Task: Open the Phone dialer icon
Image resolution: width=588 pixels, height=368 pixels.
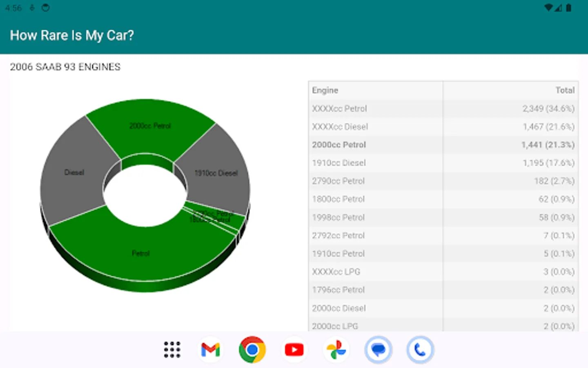Action: (x=420, y=350)
